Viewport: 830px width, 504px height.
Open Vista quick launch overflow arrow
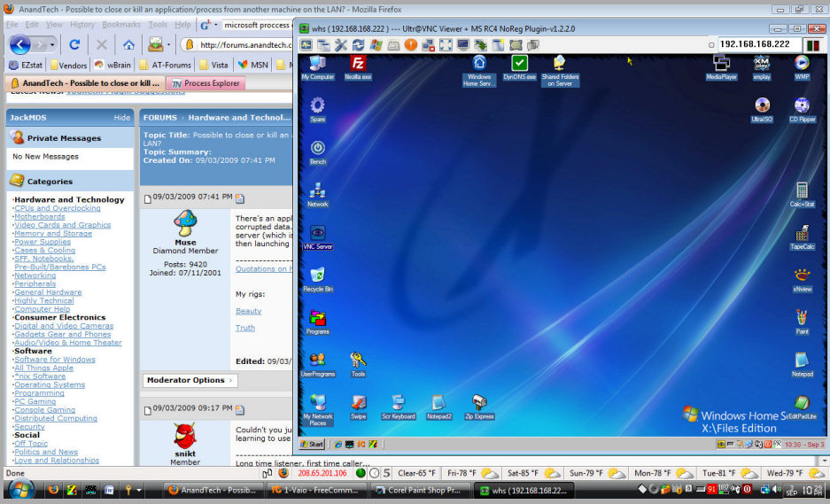tap(139, 490)
